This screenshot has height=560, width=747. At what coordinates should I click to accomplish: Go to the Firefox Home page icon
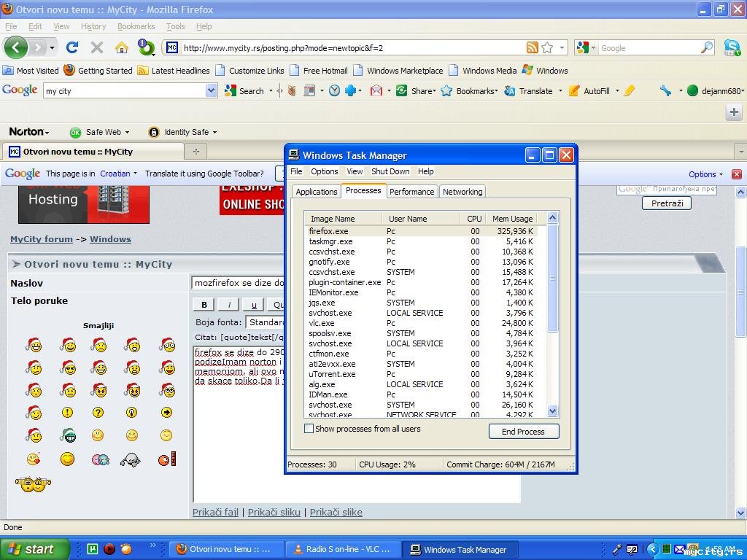(122, 47)
